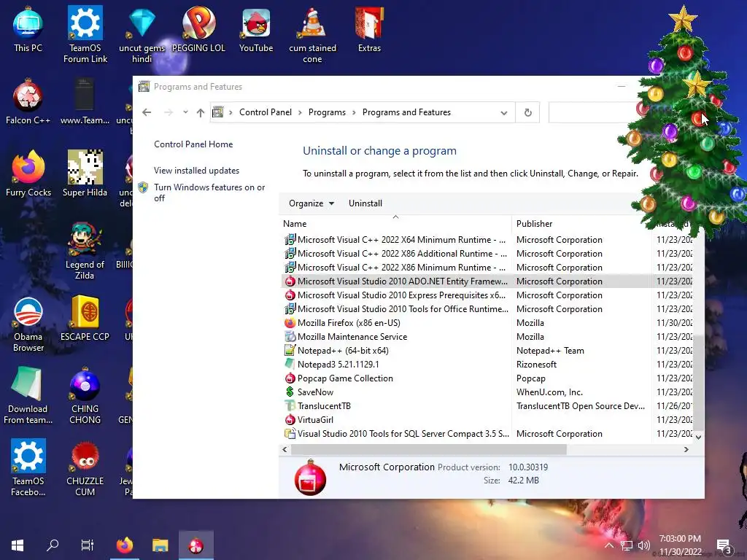Image resolution: width=747 pixels, height=560 pixels.
Task: Launch PEGGING LOL desktop shortcut
Action: tap(198, 29)
